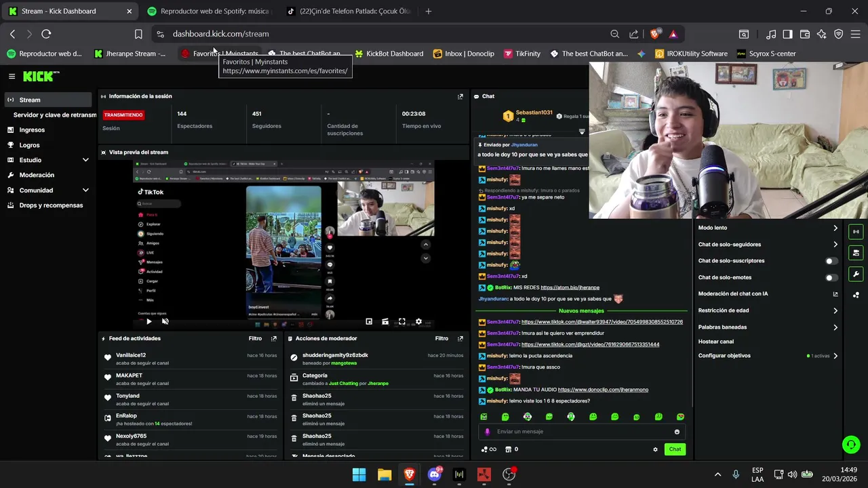This screenshot has height=488, width=868.
Task: Click the Enviar un mensaje field
Action: tap(583, 432)
